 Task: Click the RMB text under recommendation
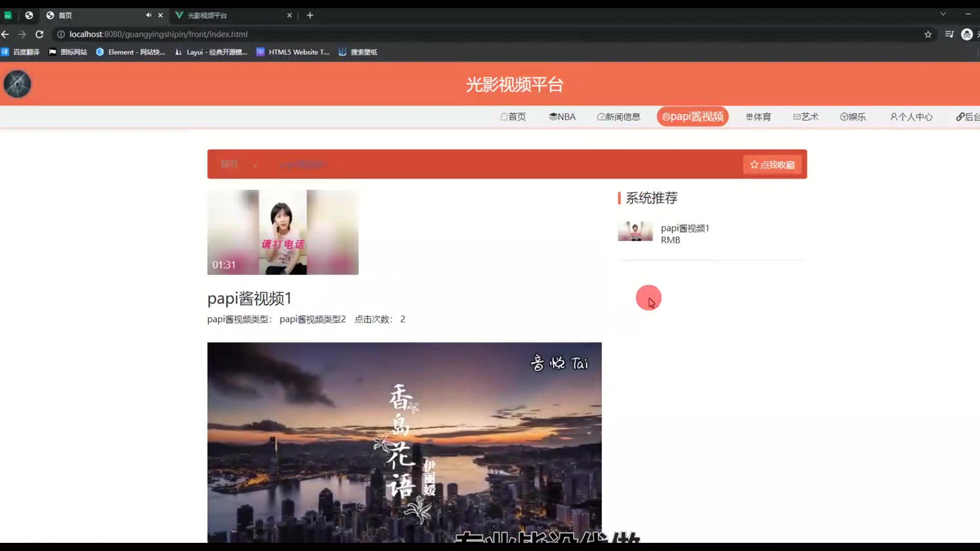(670, 240)
